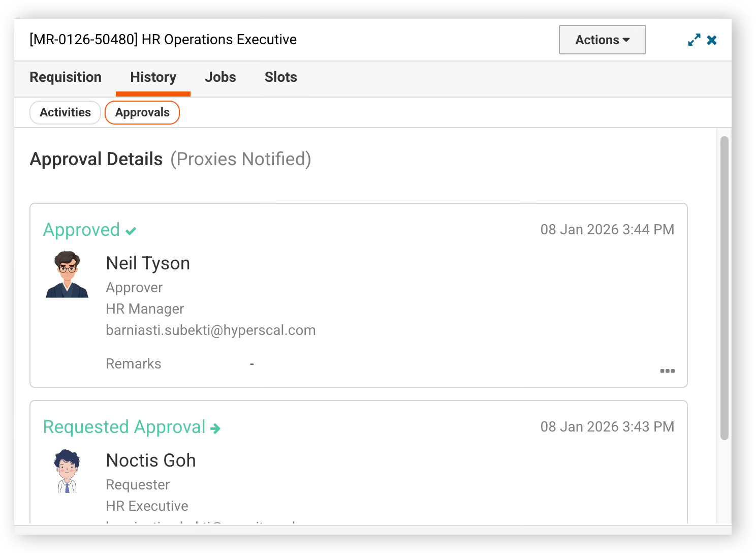Click the email barniasti.subekti@hyperscal.com

click(x=211, y=330)
